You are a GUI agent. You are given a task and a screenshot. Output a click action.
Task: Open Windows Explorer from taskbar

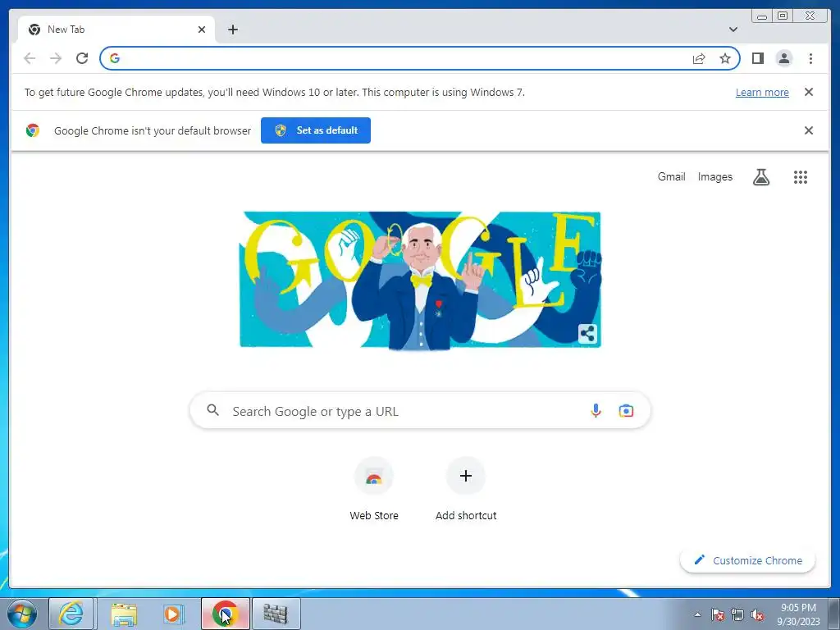click(x=124, y=614)
